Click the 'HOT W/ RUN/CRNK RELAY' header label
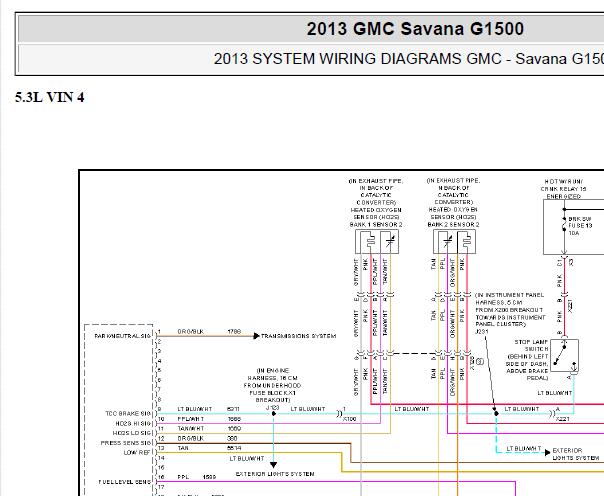This screenshot has height=496, width=604. coord(563,189)
